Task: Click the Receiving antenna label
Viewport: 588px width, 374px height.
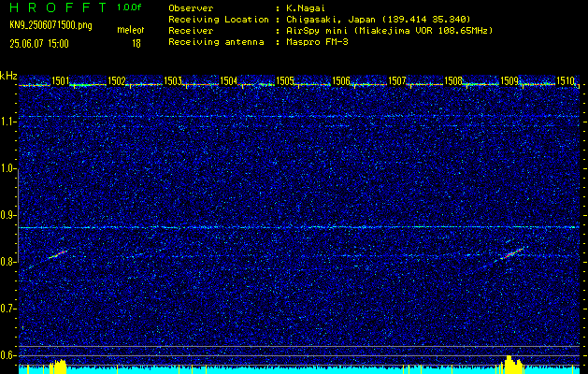Action: (216, 42)
